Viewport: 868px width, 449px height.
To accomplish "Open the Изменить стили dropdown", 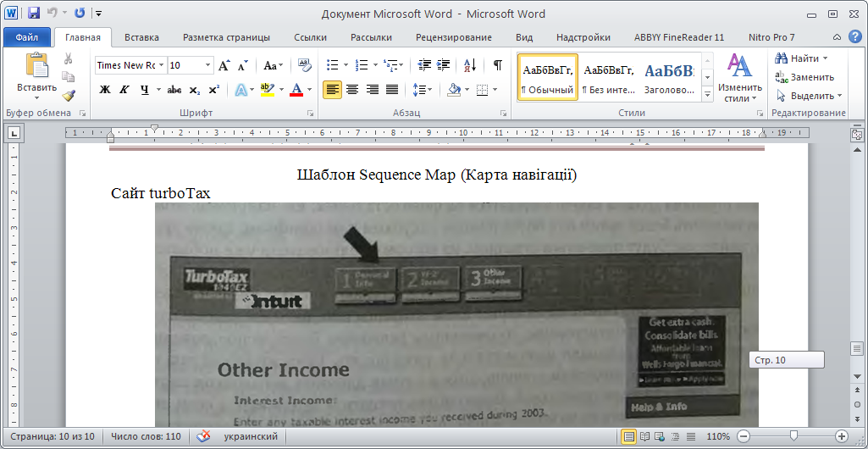I will coord(740,78).
